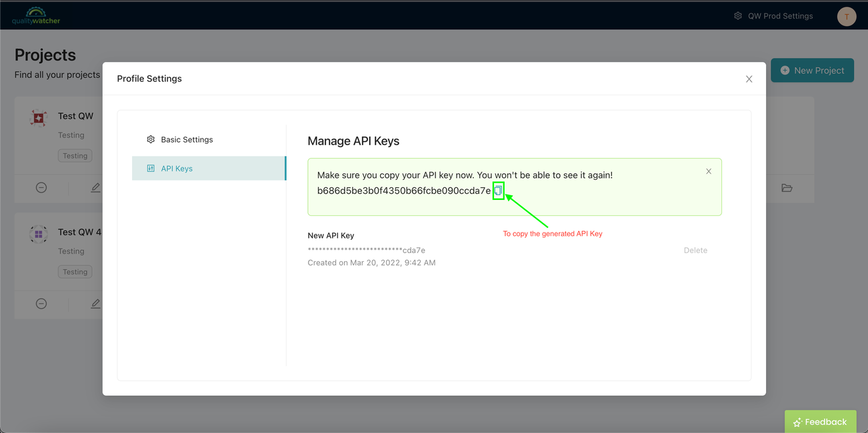Click the Test QW project title
This screenshot has height=433, width=868.
(75, 116)
